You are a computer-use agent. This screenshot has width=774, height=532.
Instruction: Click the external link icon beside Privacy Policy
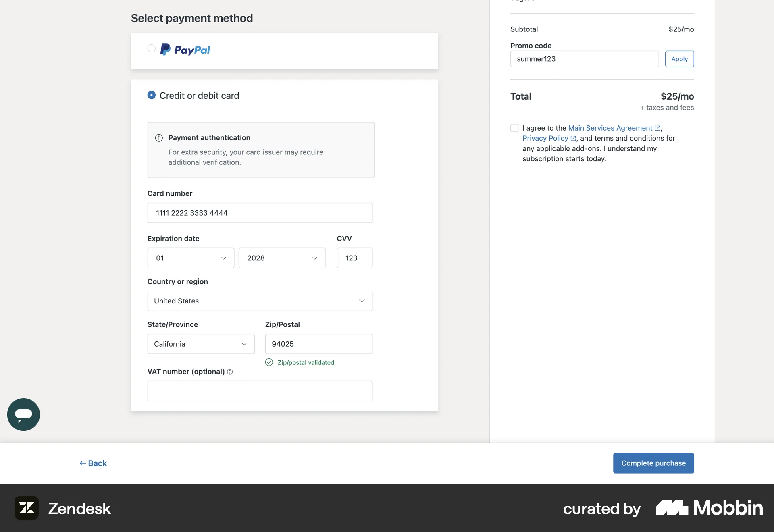tap(573, 138)
